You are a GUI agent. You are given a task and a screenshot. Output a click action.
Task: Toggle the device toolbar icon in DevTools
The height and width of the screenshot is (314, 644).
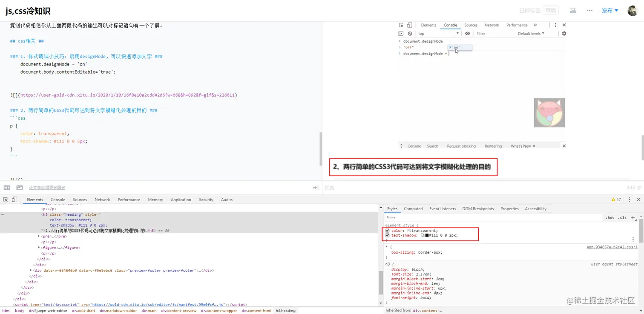tap(14, 200)
